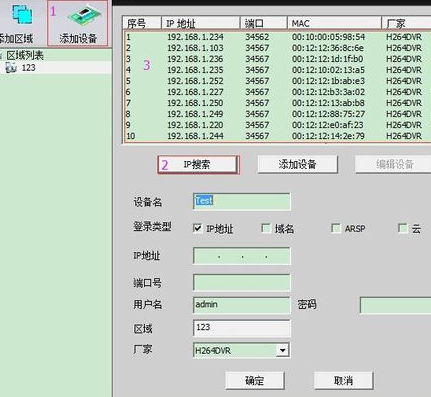Select device row 192.168.1.236

tap(277, 59)
